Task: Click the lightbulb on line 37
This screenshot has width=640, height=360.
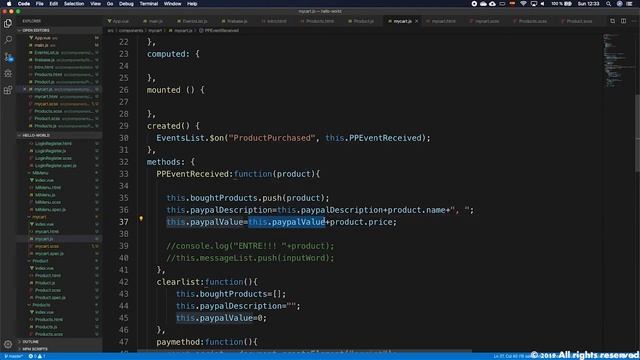Action: [141, 219]
